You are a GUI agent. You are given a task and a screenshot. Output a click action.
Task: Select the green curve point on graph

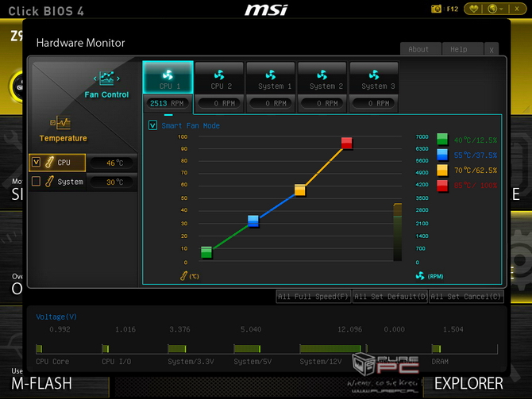pos(206,252)
